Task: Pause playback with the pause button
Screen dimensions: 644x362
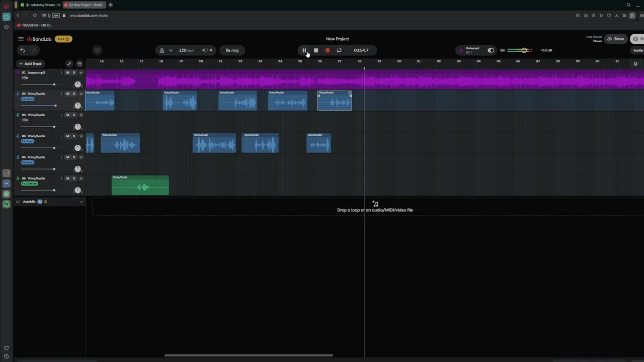Action: point(304,50)
